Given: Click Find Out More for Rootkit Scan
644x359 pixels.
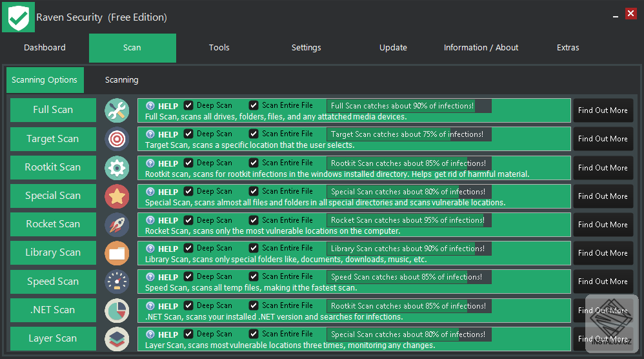Looking at the screenshot, I should (603, 168).
